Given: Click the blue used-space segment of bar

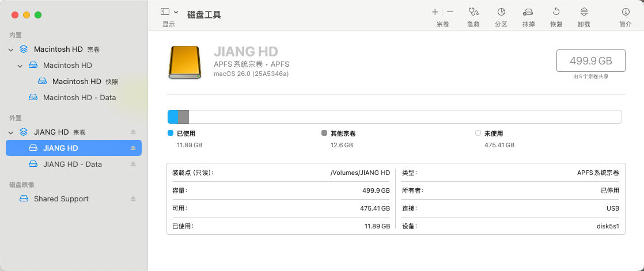Looking at the screenshot, I should pos(173,117).
